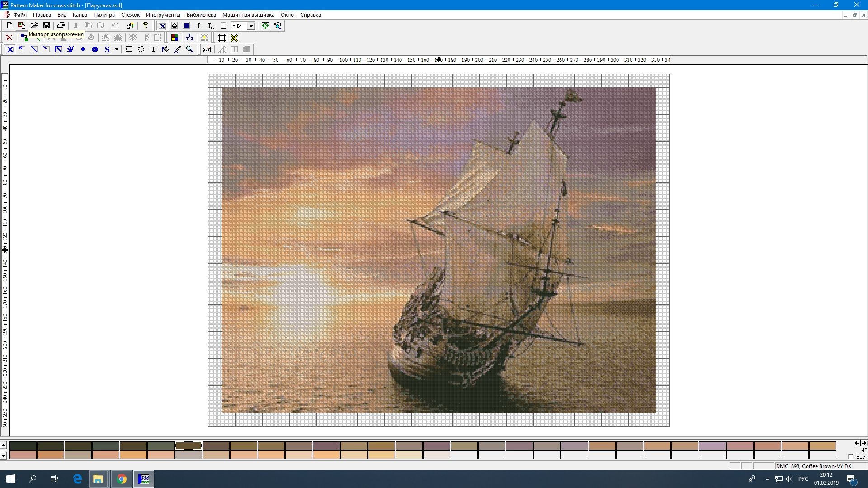Viewport: 868px width, 488px height.
Task: Select the rectangular selection tool
Action: (x=129, y=49)
